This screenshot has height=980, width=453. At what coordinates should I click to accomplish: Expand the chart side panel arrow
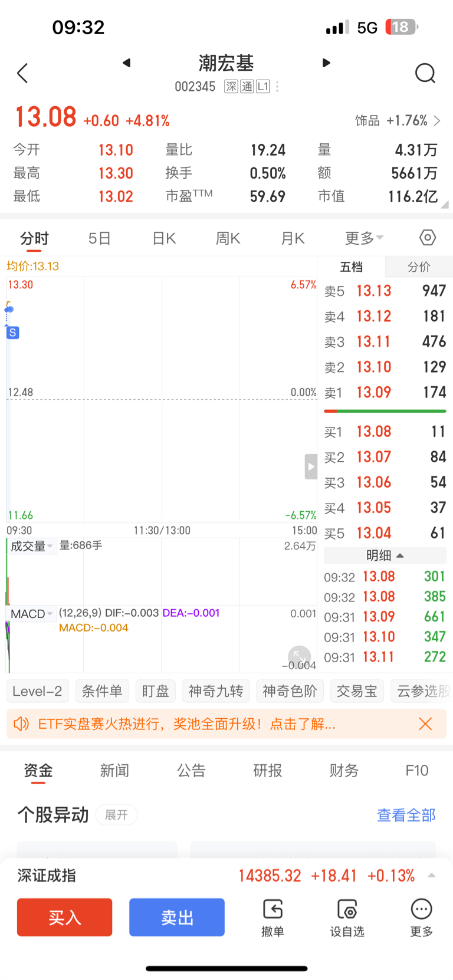311,467
